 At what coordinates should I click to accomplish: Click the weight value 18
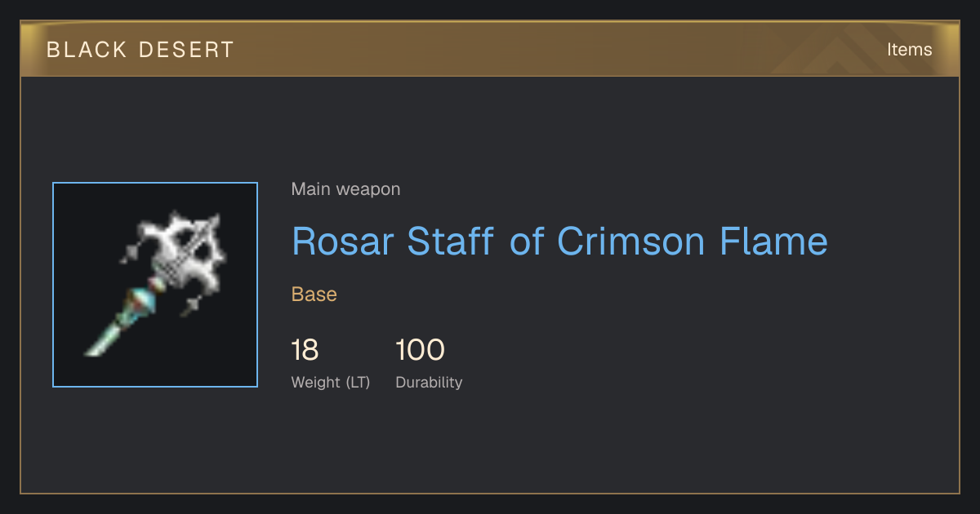(305, 350)
